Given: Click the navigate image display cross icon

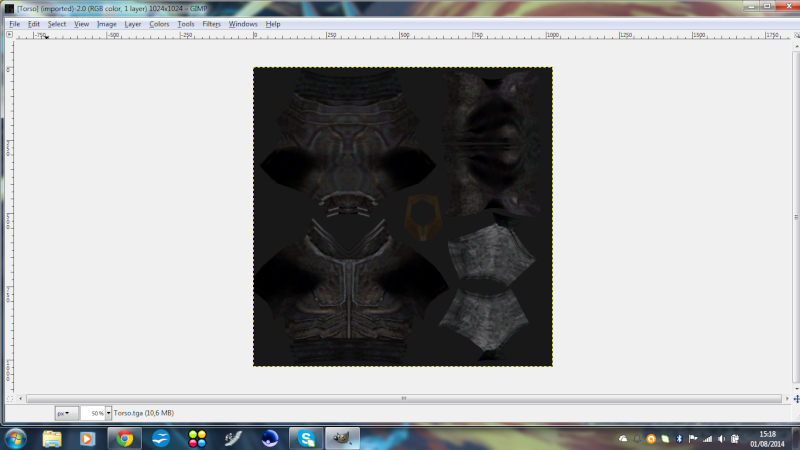Looking at the screenshot, I should click(796, 399).
